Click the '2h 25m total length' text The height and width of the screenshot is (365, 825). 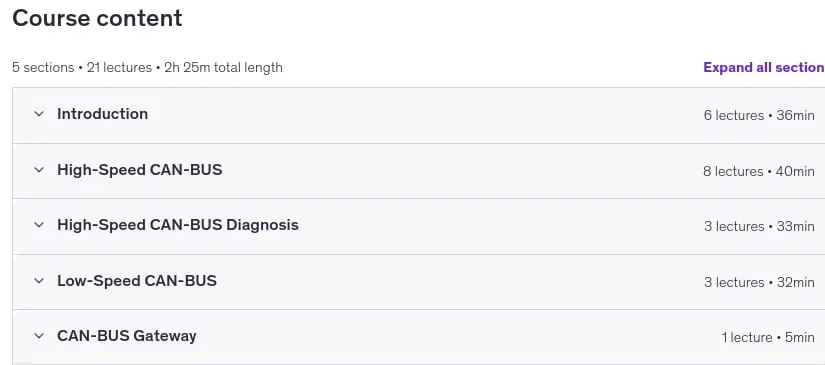click(223, 68)
